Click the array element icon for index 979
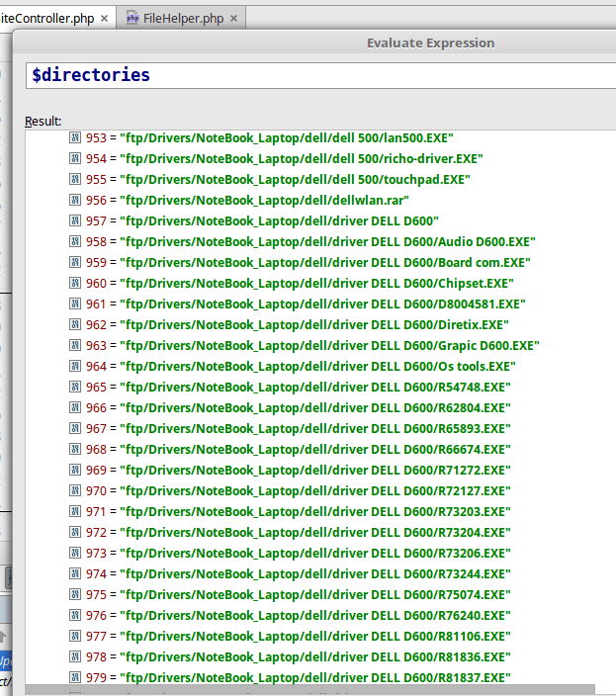The width and height of the screenshot is (616, 696). tap(75, 678)
